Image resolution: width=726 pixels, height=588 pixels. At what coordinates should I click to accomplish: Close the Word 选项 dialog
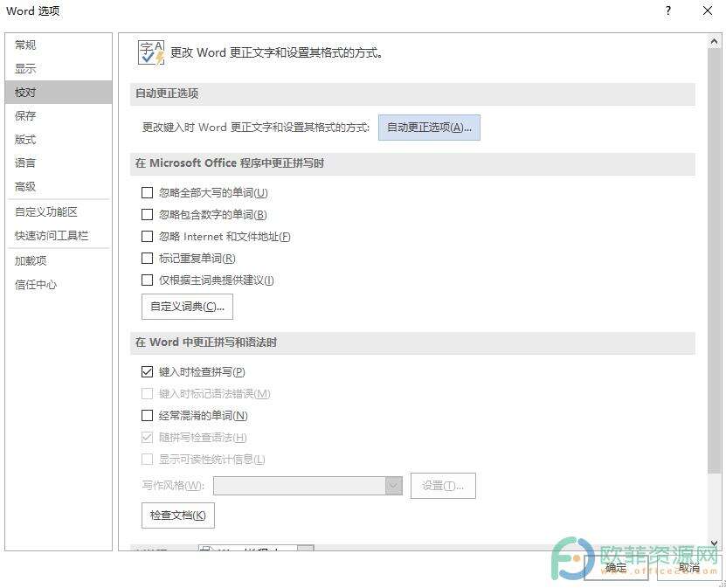coord(708,10)
